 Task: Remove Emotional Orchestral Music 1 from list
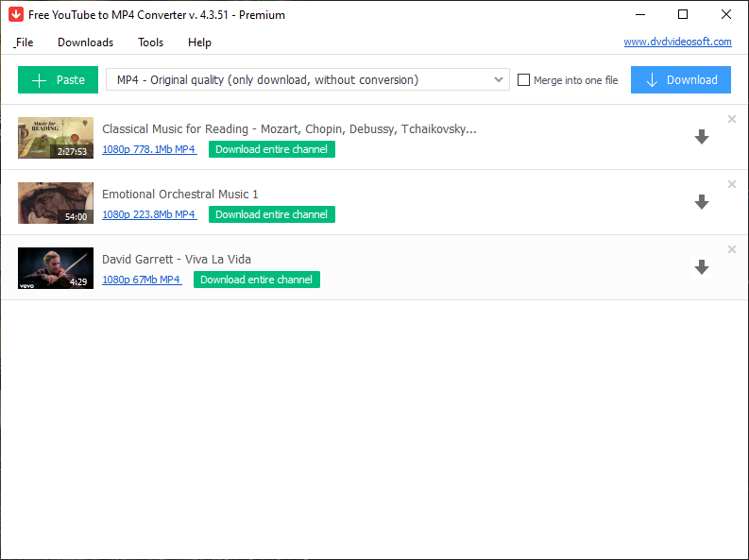(731, 184)
